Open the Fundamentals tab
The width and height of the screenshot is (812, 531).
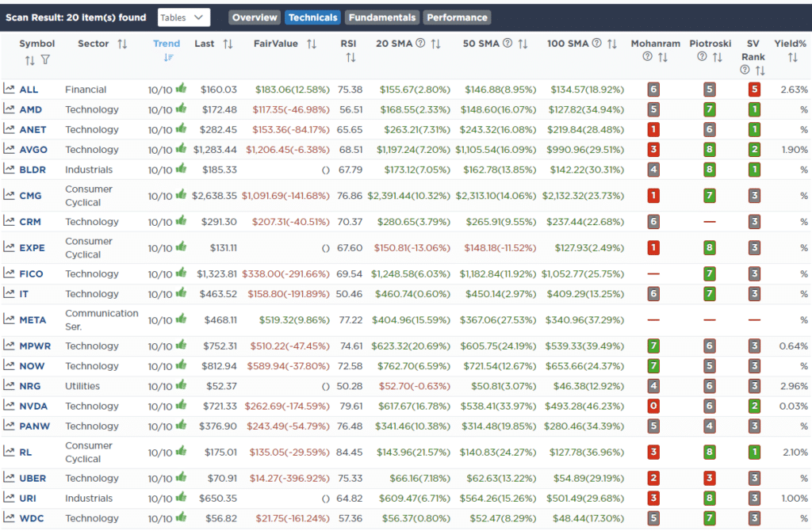click(382, 17)
